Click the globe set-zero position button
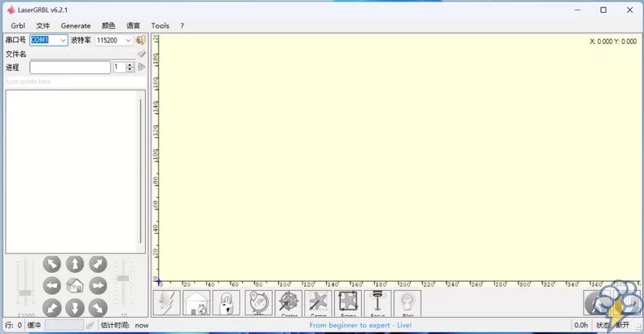 258,303
